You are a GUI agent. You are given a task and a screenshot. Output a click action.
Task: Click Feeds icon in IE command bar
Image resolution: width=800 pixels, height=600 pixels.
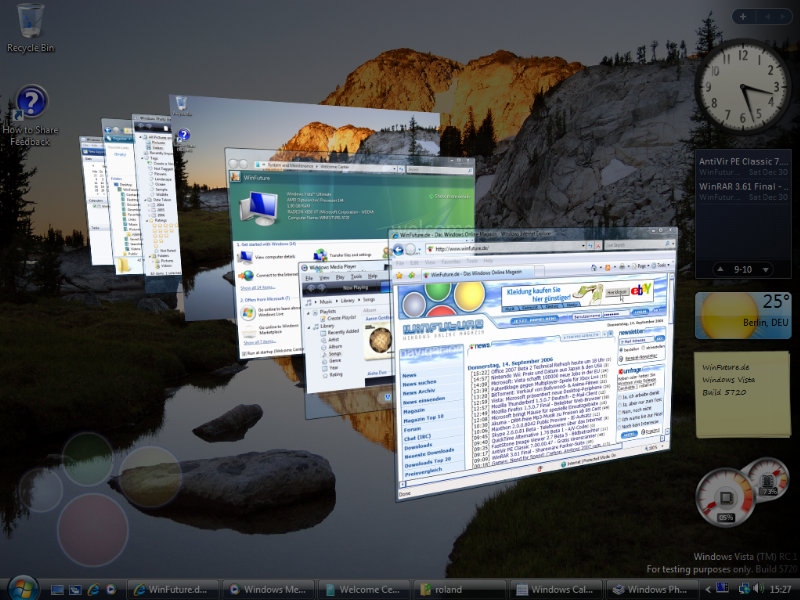(608, 267)
